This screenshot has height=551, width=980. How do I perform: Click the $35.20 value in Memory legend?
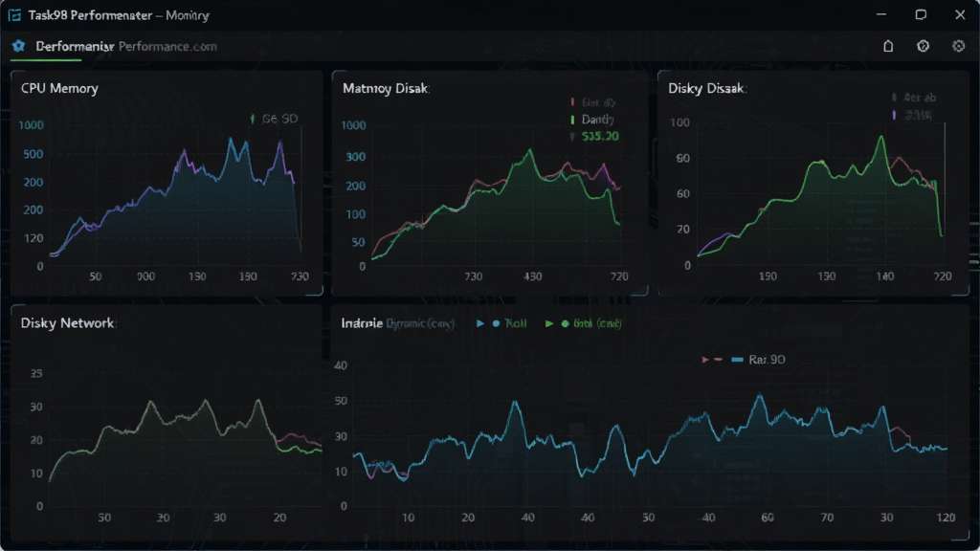[x=600, y=136]
